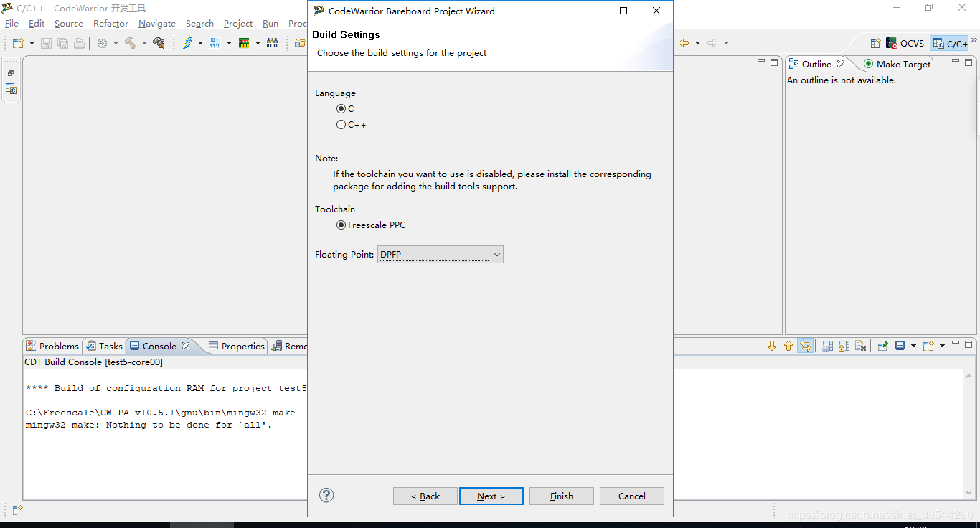Image resolution: width=980 pixels, height=528 pixels.
Task: Expand the New button dropdown arrow
Action: [32, 43]
